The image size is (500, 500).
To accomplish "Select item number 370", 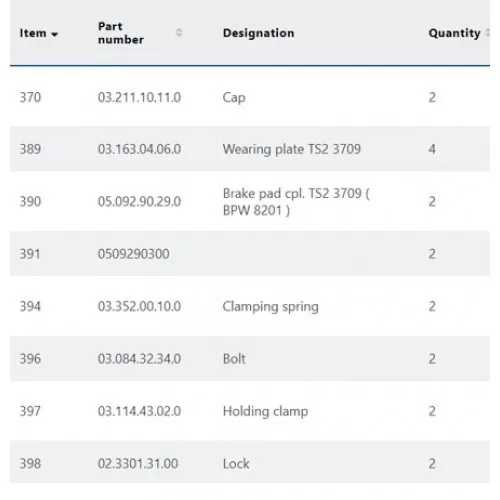I will pos(30,98).
